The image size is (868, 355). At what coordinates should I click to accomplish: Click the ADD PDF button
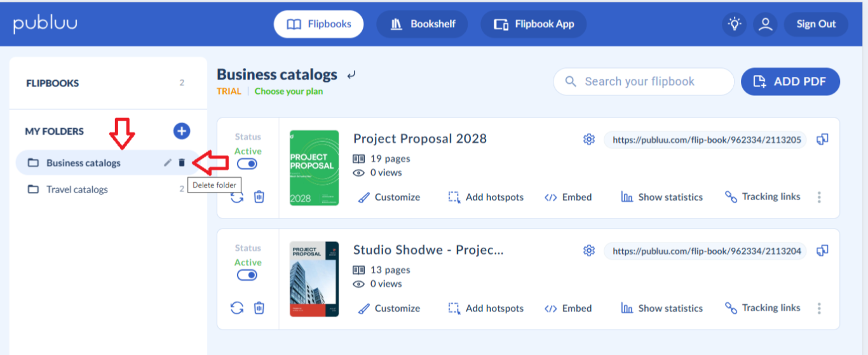[790, 81]
